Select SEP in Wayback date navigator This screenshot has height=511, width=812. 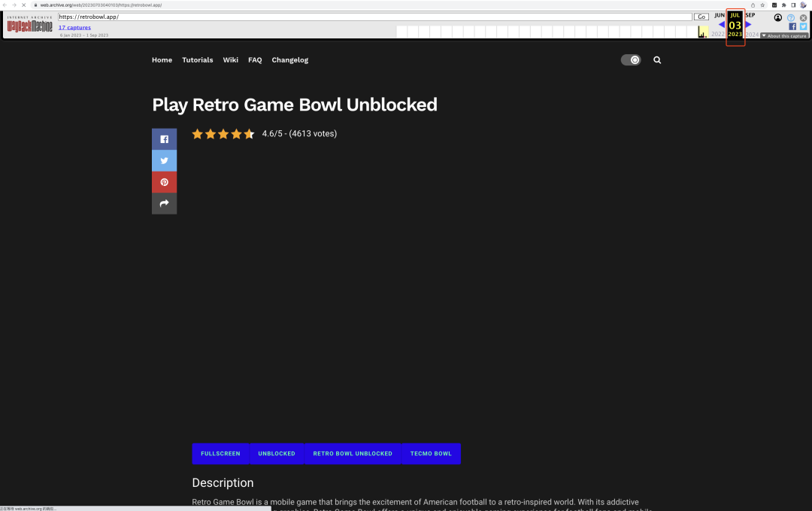coord(750,15)
